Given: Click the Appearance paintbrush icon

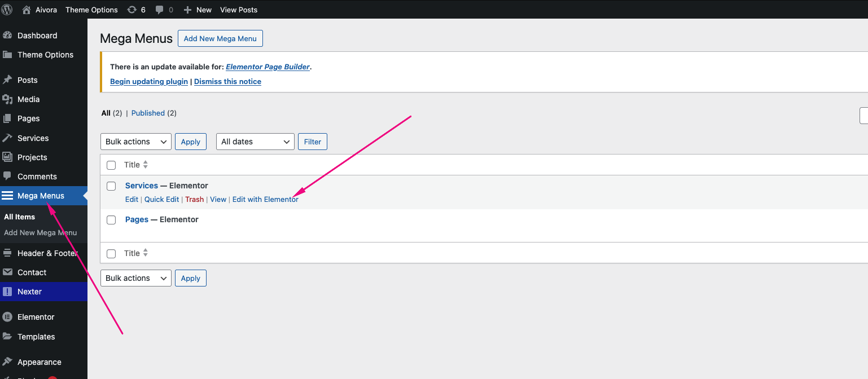Looking at the screenshot, I should click(7, 362).
